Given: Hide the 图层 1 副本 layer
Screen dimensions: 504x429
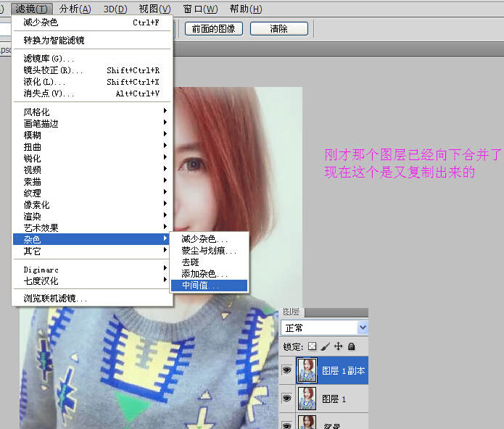Looking at the screenshot, I should [x=287, y=370].
